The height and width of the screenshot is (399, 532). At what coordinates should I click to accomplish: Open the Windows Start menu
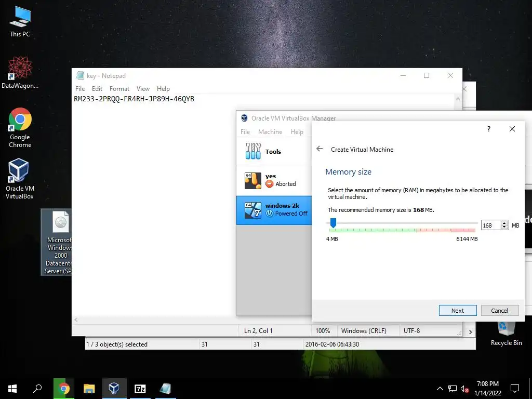12,389
